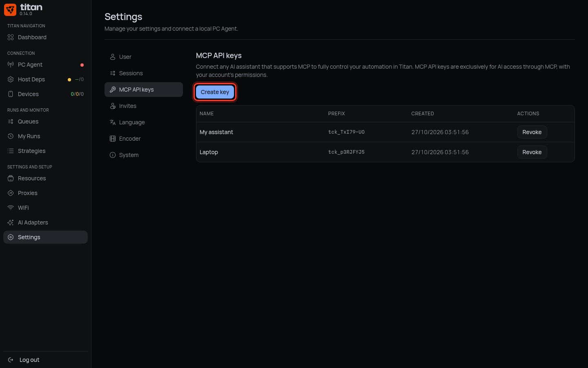Click the Resources box icon
Image resolution: width=588 pixels, height=368 pixels.
tap(11, 178)
